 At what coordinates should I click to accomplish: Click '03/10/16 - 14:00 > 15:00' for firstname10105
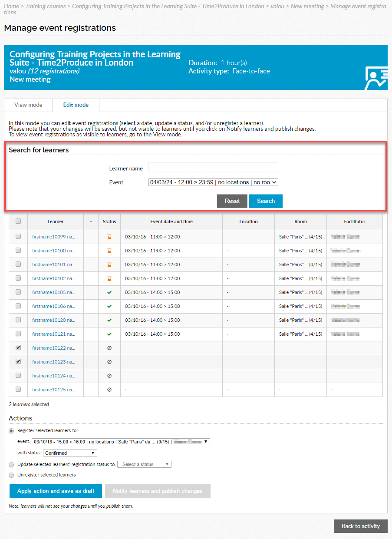click(152, 292)
